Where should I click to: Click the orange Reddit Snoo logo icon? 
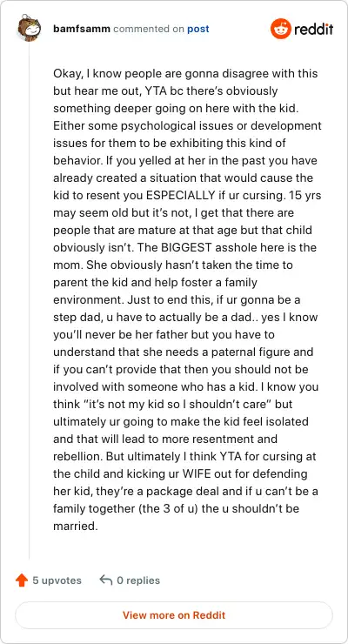[x=280, y=29]
